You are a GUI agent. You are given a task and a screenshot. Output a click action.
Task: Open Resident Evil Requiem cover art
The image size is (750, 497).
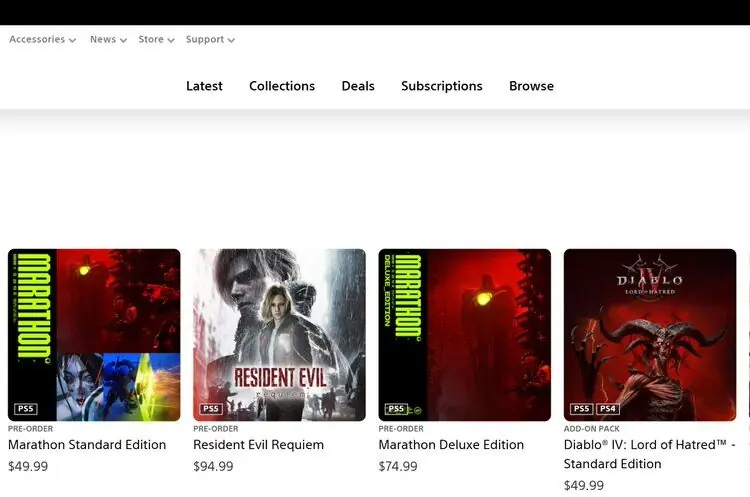coord(279,335)
